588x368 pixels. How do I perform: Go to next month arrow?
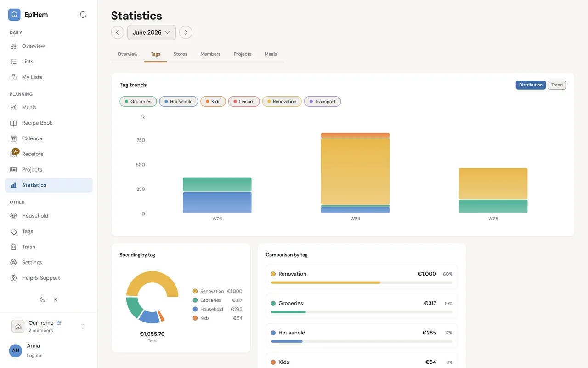click(x=186, y=32)
